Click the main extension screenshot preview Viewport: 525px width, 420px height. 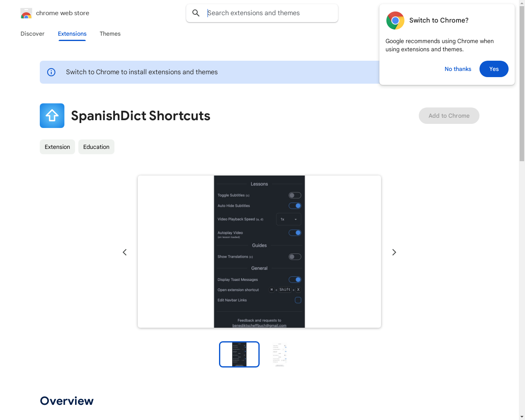[259, 252]
